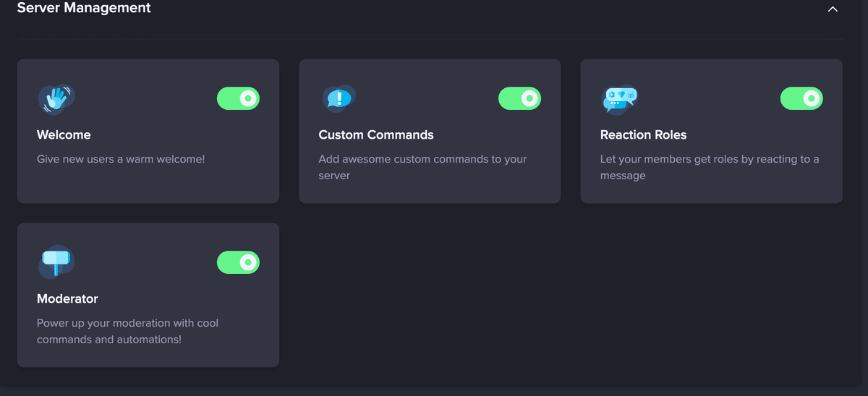Collapse the Server Management section chevron
This screenshot has height=396, width=868.
click(x=833, y=9)
